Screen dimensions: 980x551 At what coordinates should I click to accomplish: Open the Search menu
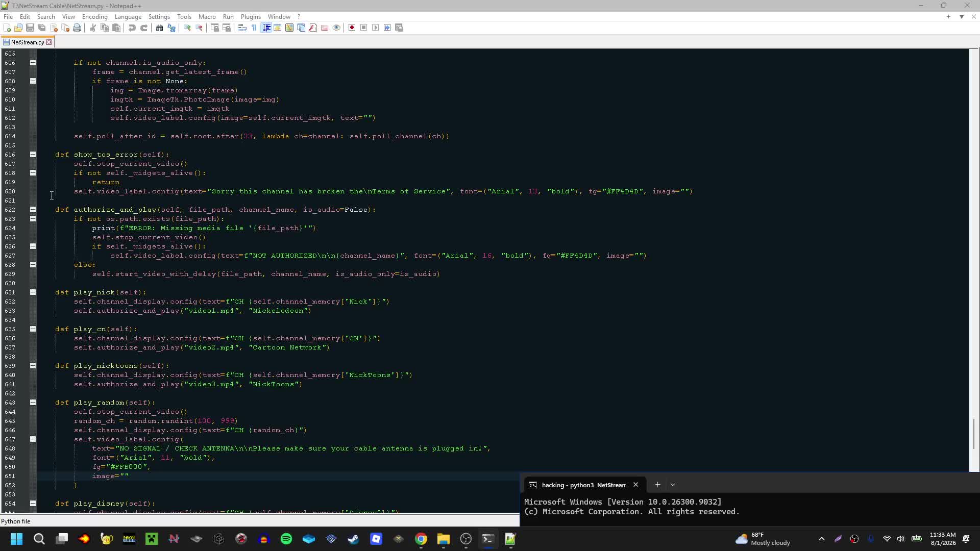click(x=46, y=16)
